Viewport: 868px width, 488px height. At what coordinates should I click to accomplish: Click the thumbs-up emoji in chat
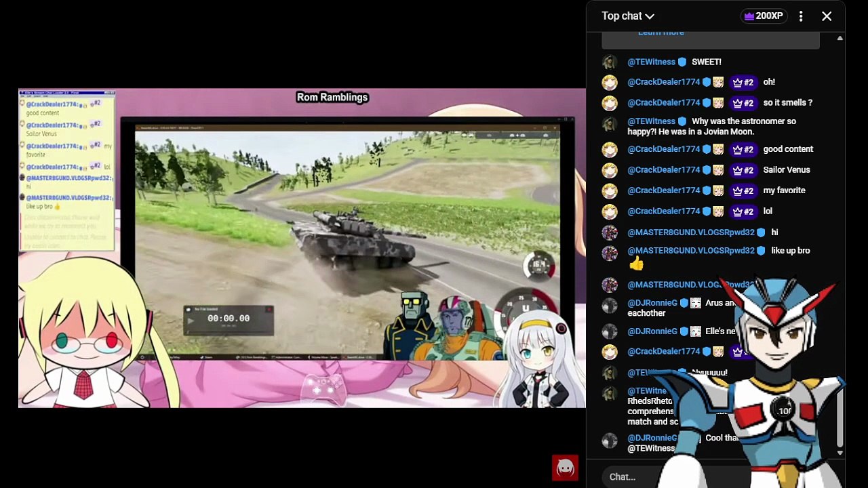click(636, 264)
